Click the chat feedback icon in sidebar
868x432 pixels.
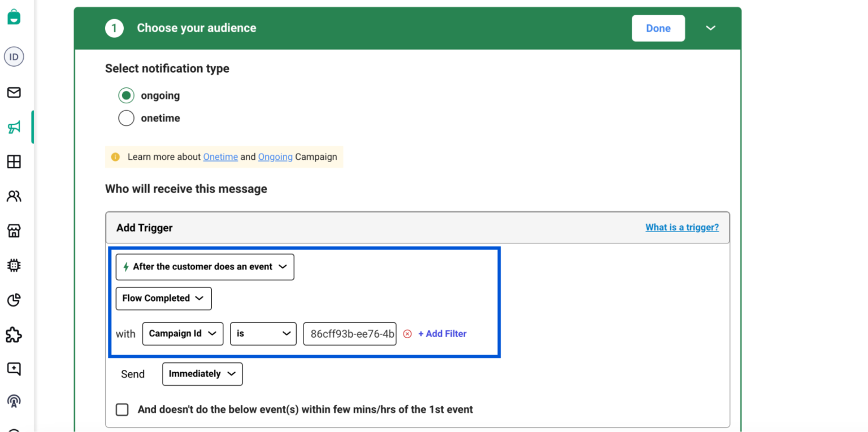click(14, 369)
